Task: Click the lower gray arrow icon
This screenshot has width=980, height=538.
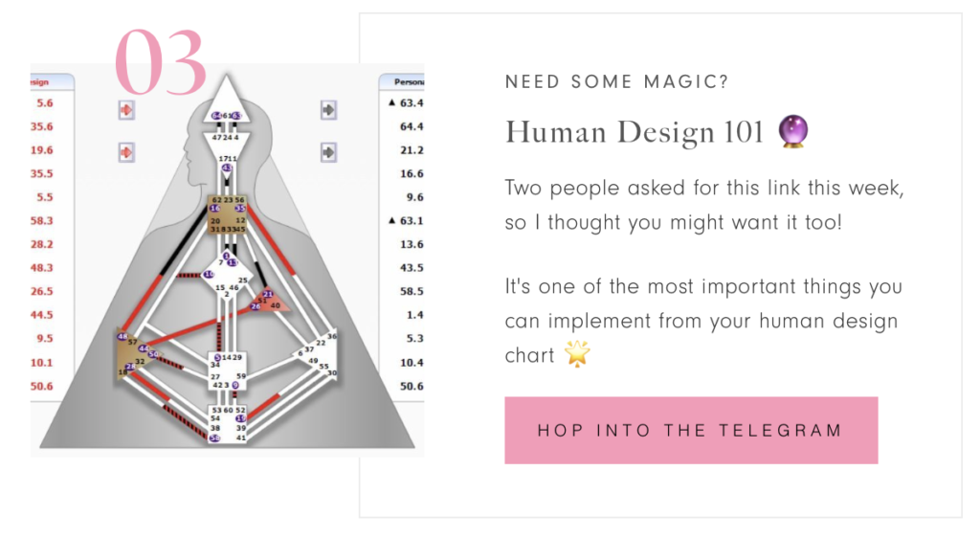Action: [329, 152]
